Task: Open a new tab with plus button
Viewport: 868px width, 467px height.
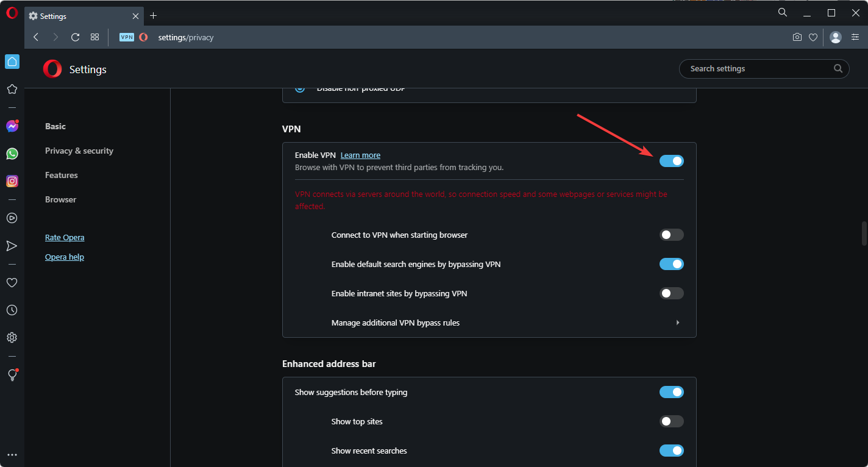Action: [153, 16]
